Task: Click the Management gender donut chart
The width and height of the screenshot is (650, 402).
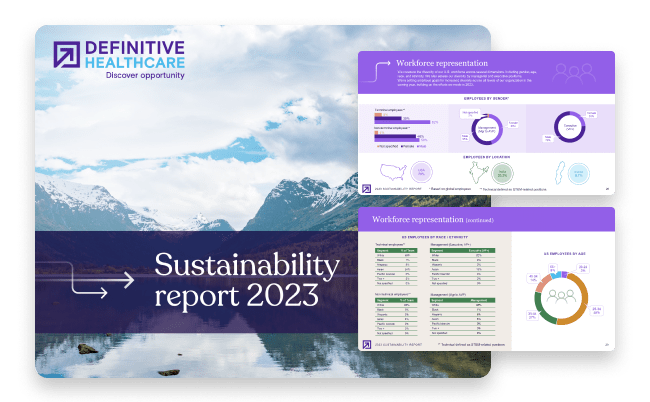Action: click(x=487, y=129)
